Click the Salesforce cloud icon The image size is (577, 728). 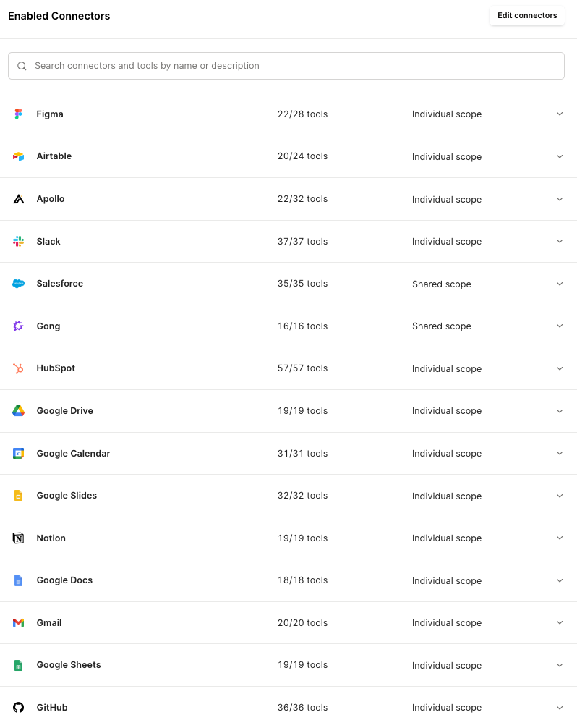point(18,284)
